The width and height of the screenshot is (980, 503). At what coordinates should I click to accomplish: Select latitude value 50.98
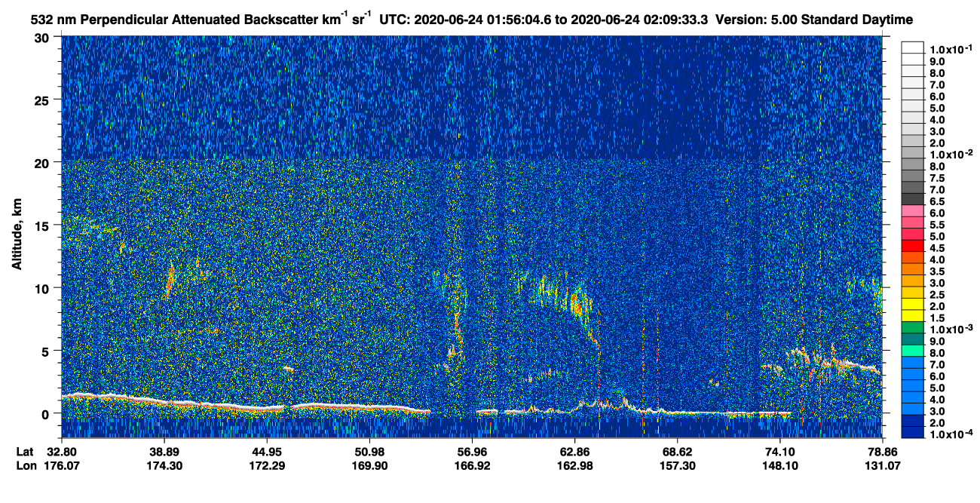click(369, 452)
